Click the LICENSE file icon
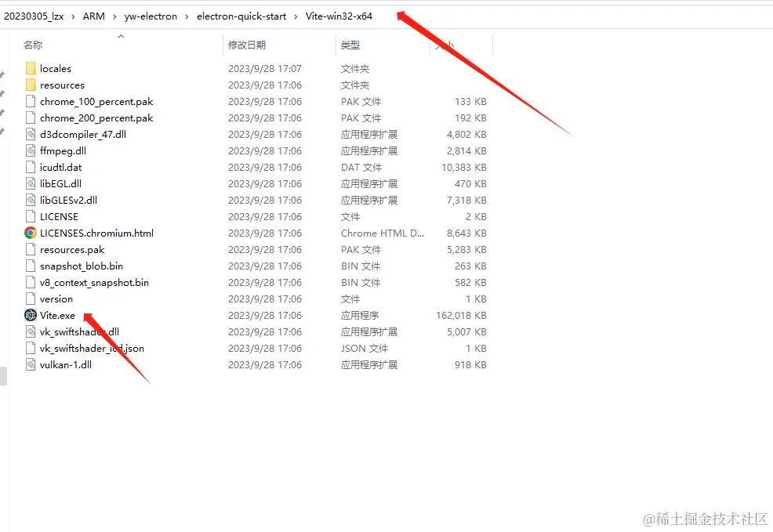 [31, 216]
